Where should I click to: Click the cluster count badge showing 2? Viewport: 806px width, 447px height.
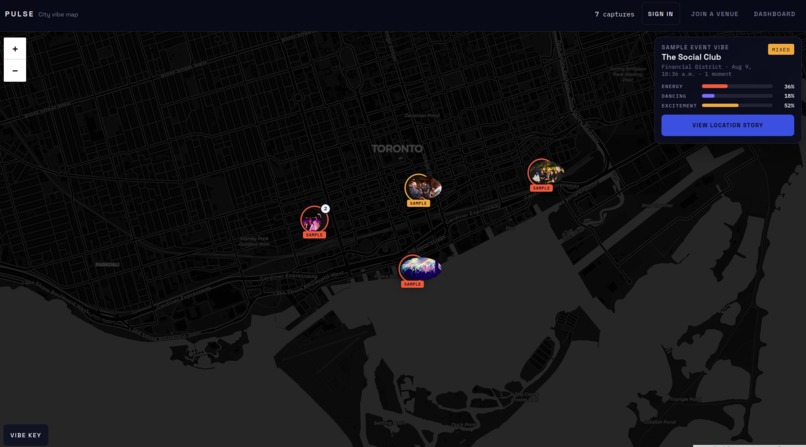click(325, 209)
